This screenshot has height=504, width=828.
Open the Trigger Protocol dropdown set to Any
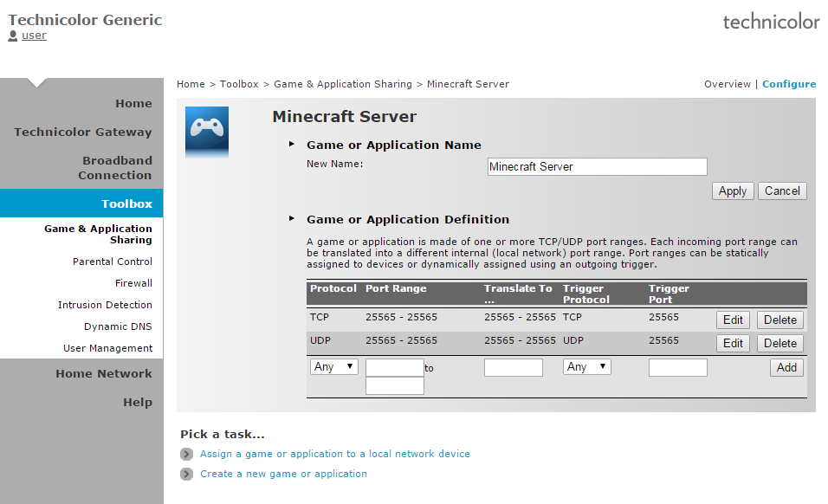(x=586, y=367)
